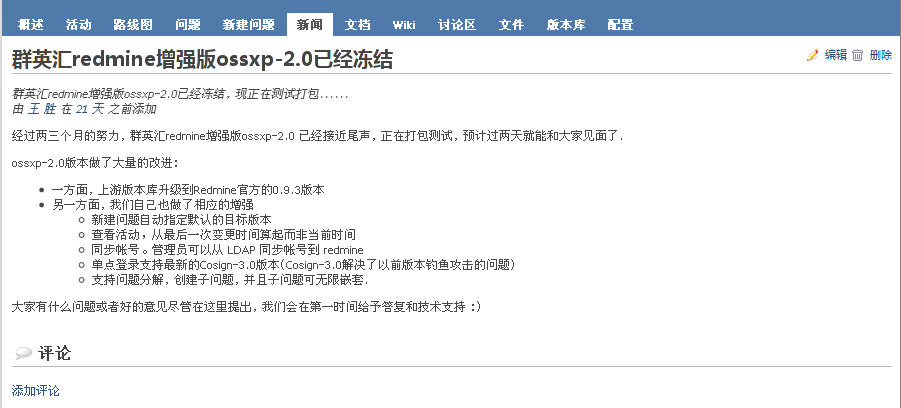Click the bullet 另一方面, 我们自己也做了相应的增强
This screenshot has height=408, width=901.
153,205
